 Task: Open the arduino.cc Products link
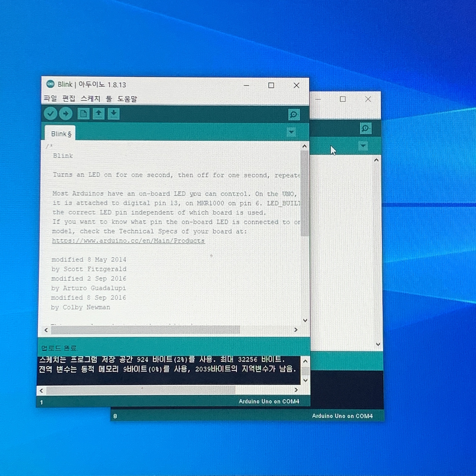pos(128,241)
